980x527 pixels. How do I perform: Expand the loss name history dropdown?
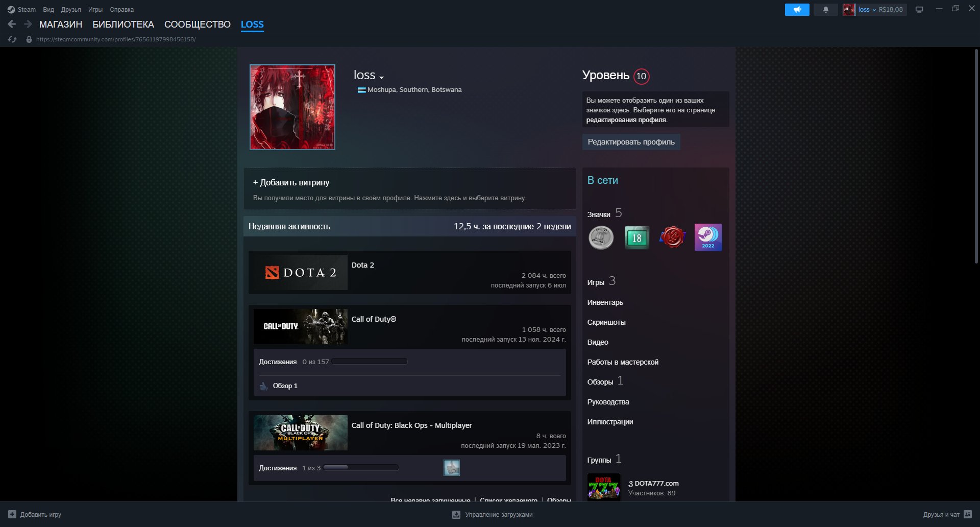(x=381, y=78)
